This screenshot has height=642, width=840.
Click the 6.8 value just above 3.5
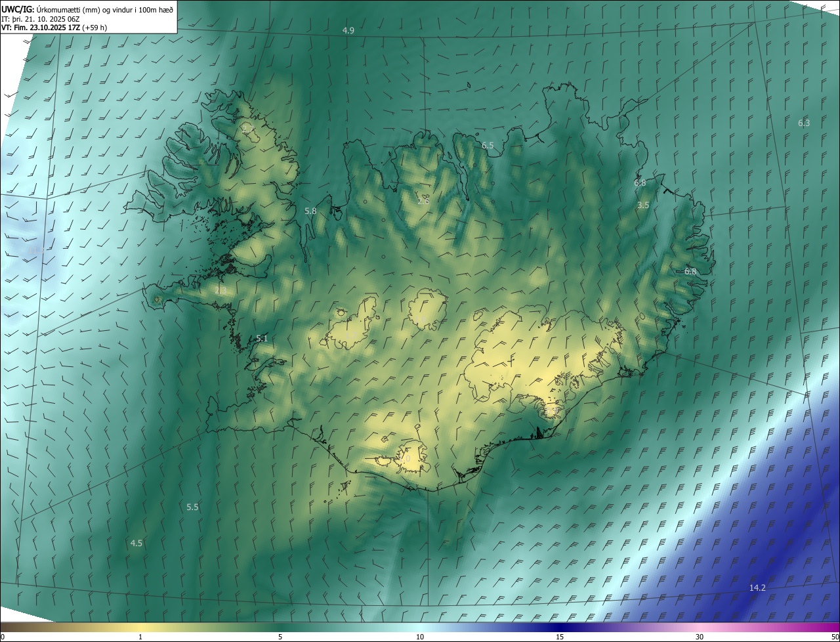point(640,182)
